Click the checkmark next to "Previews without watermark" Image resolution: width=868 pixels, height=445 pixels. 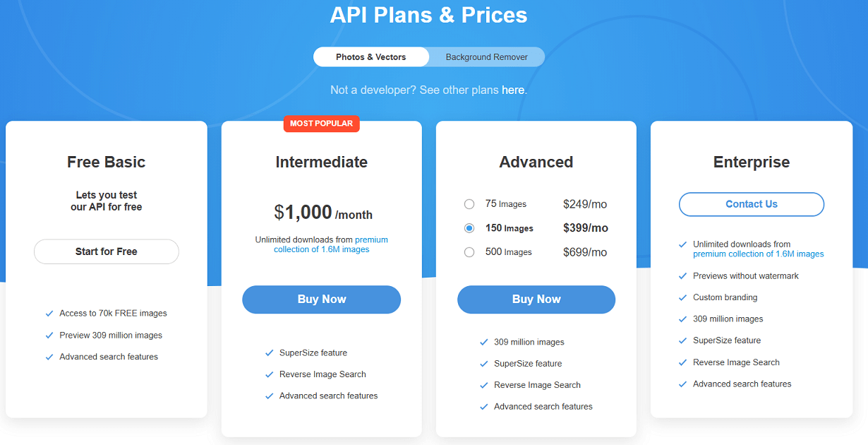(x=683, y=276)
